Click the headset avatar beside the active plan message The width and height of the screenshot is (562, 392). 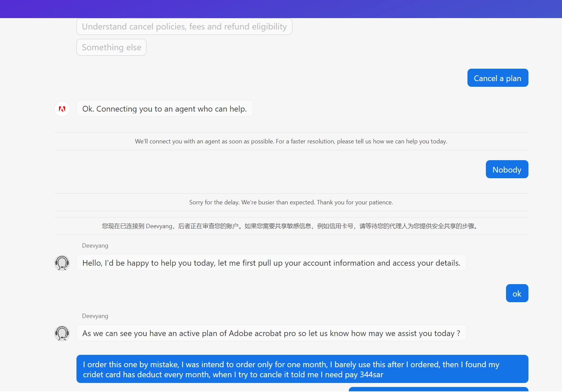pos(62,333)
